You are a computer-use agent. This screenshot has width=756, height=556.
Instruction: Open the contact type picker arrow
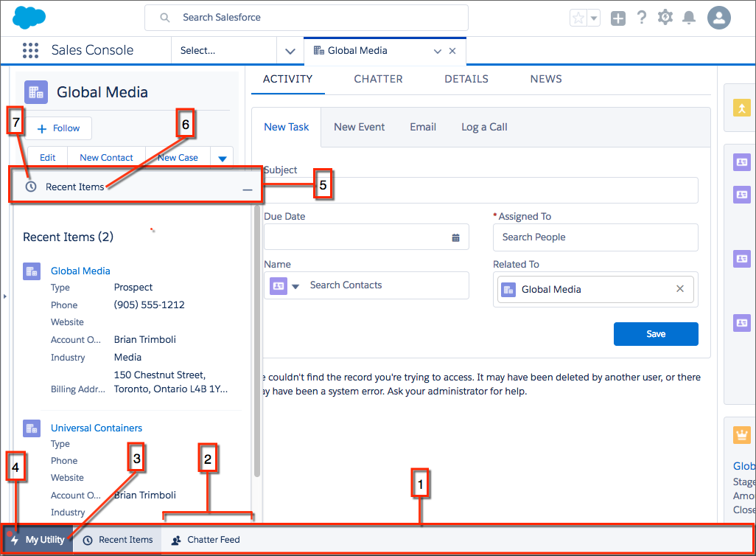coord(295,286)
